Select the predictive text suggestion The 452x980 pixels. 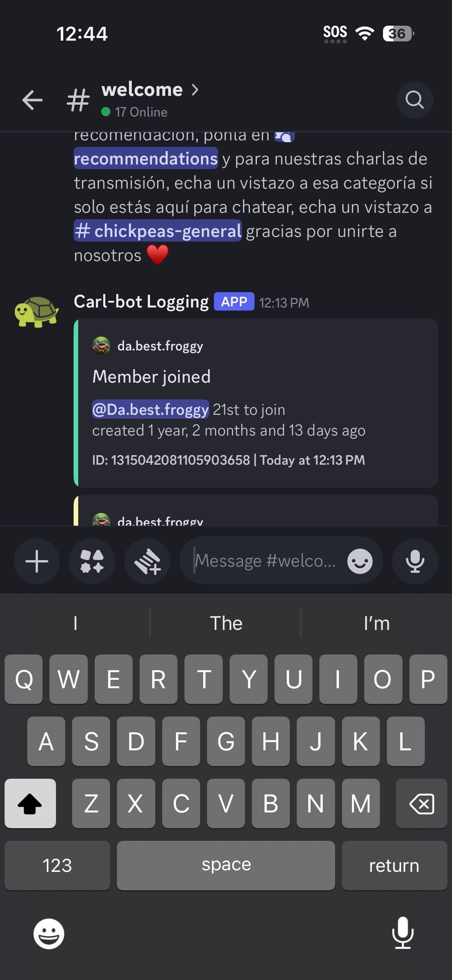(x=226, y=623)
